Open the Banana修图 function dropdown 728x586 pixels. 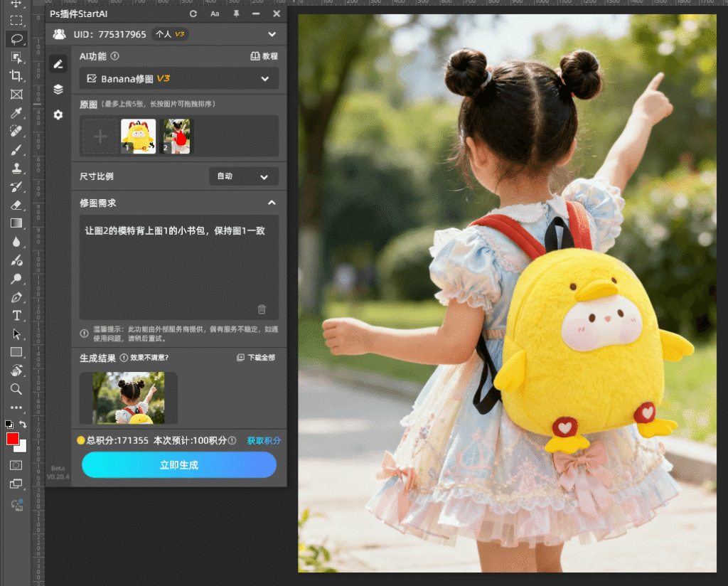[x=178, y=79]
